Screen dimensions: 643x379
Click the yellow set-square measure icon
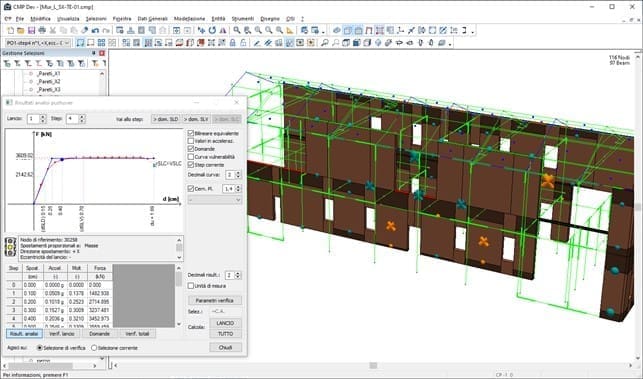[x=290, y=30]
